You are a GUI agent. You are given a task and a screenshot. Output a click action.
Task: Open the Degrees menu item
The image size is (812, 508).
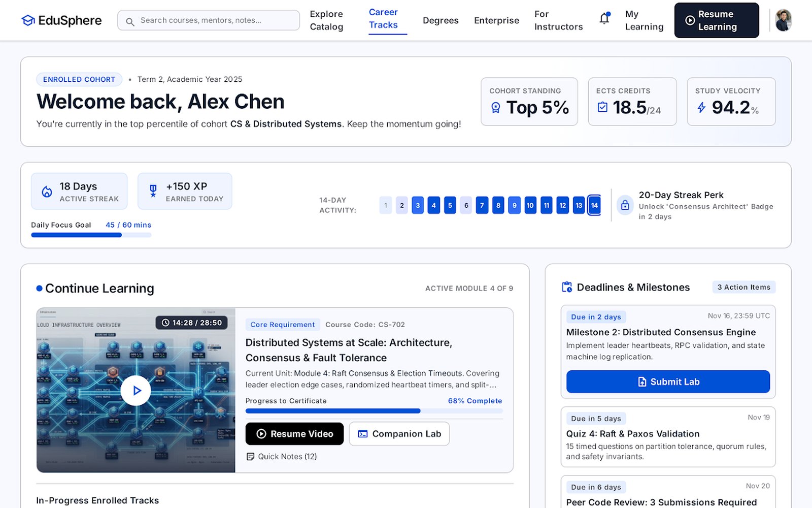point(441,20)
